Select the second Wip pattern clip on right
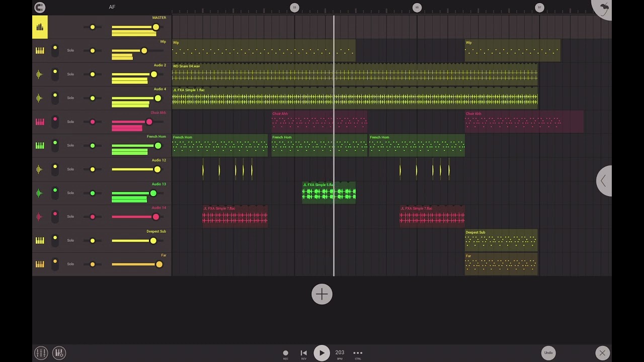 (x=512, y=51)
